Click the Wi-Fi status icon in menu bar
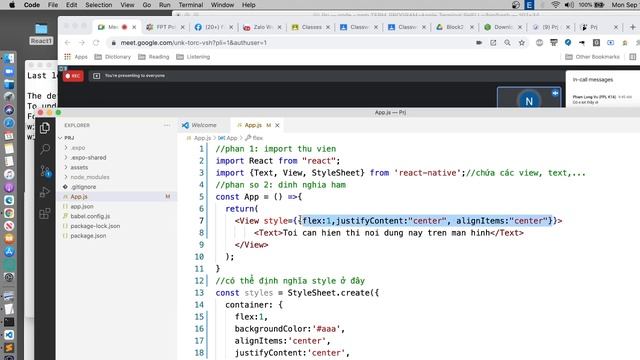The height and width of the screenshot is (360, 640). click(x=556, y=5)
